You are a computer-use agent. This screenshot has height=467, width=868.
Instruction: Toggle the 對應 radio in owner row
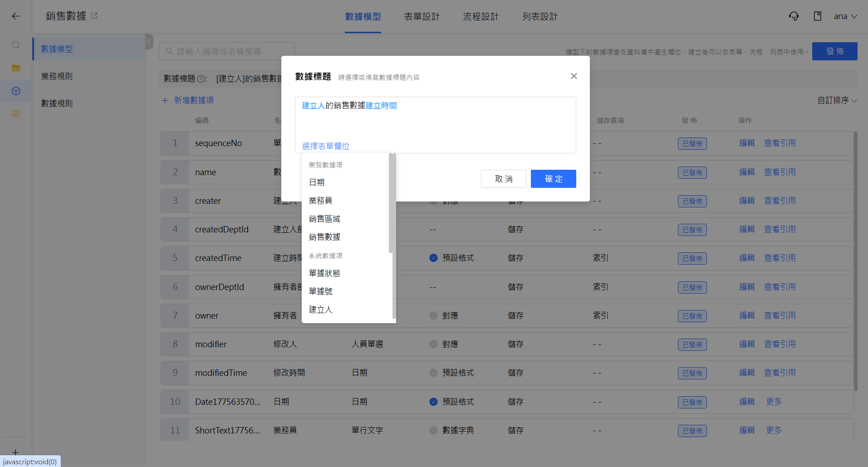tap(433, 315)
